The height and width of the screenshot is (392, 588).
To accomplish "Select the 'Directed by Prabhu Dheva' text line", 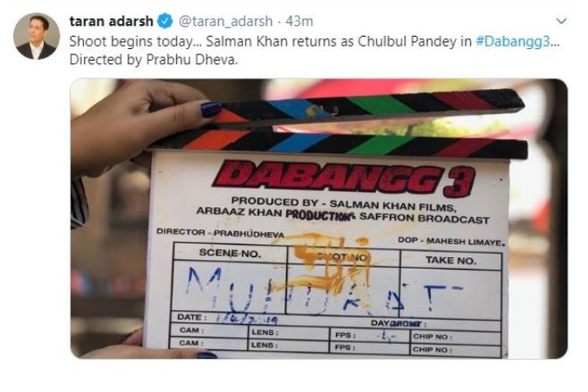I will (x=154, y=60).
